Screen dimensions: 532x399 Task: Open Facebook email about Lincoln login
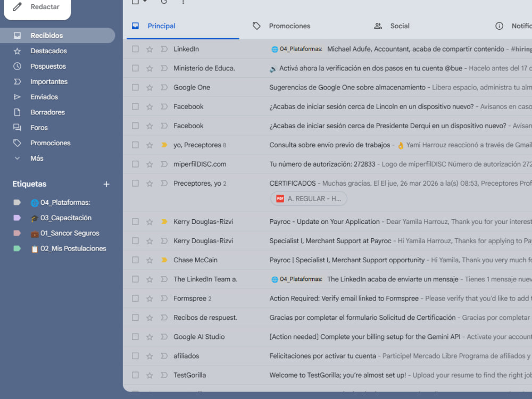(x=327, y=106)
